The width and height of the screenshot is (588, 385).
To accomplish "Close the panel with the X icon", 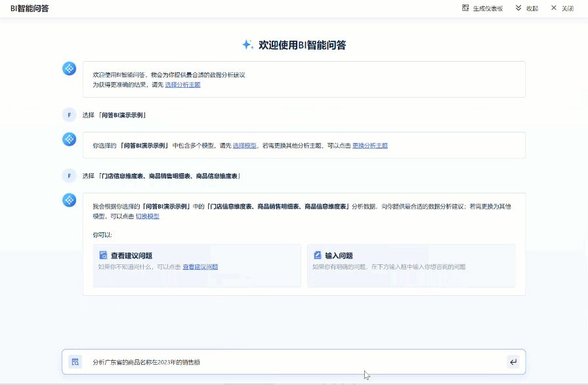I will click(553, 8).
